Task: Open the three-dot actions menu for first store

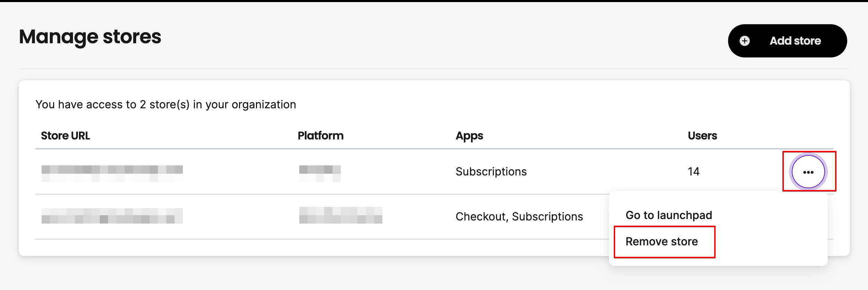Action: [808, 172]
